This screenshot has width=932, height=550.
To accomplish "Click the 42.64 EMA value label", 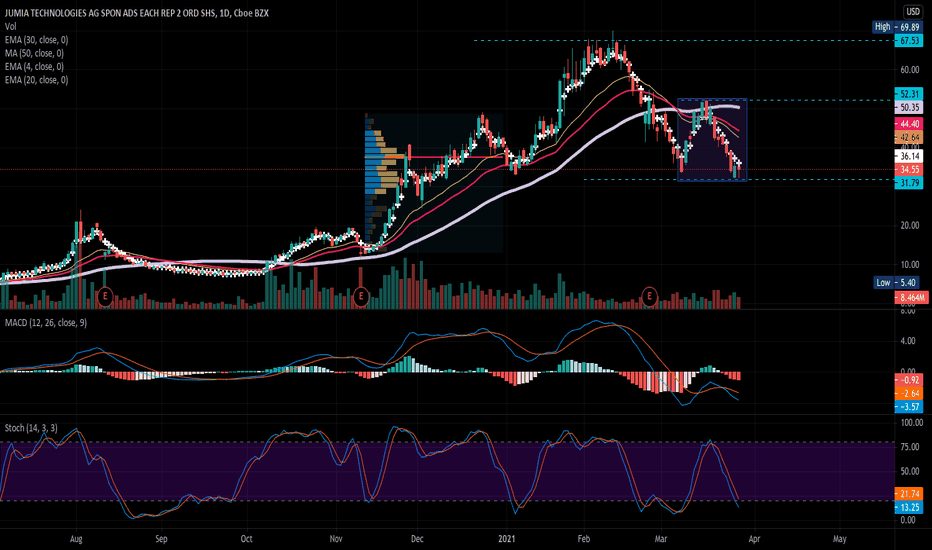I will [x=909, y=137].
